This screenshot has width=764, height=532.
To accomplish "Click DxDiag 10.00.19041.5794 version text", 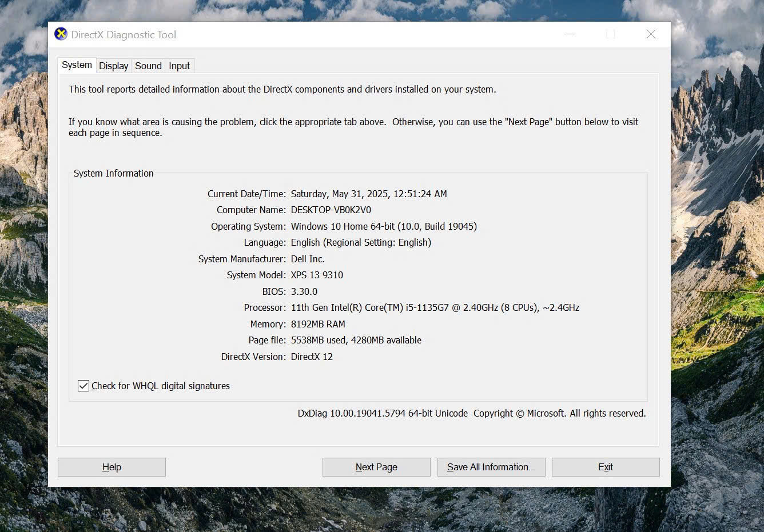I will click(383, 413).
